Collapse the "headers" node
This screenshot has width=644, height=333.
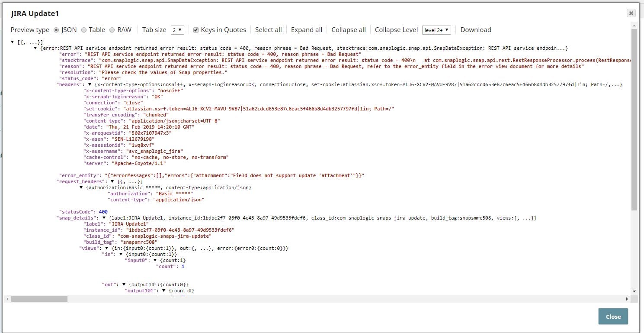90,84
